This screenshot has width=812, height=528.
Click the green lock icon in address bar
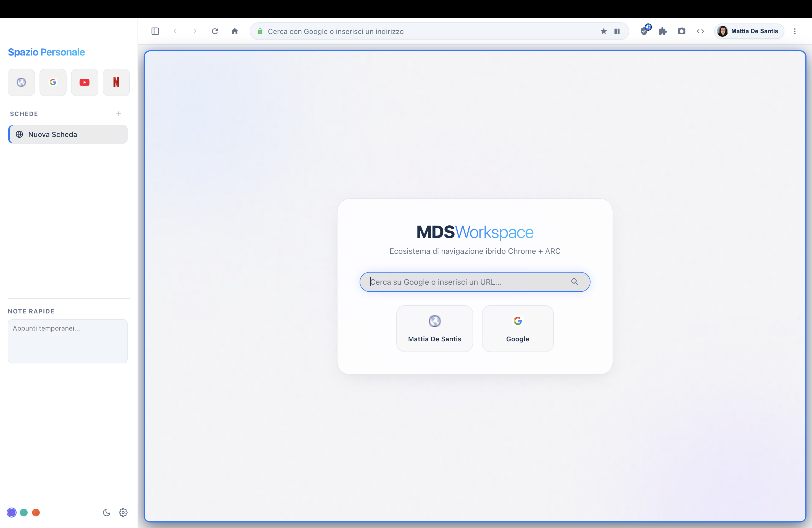click(260, 31)
